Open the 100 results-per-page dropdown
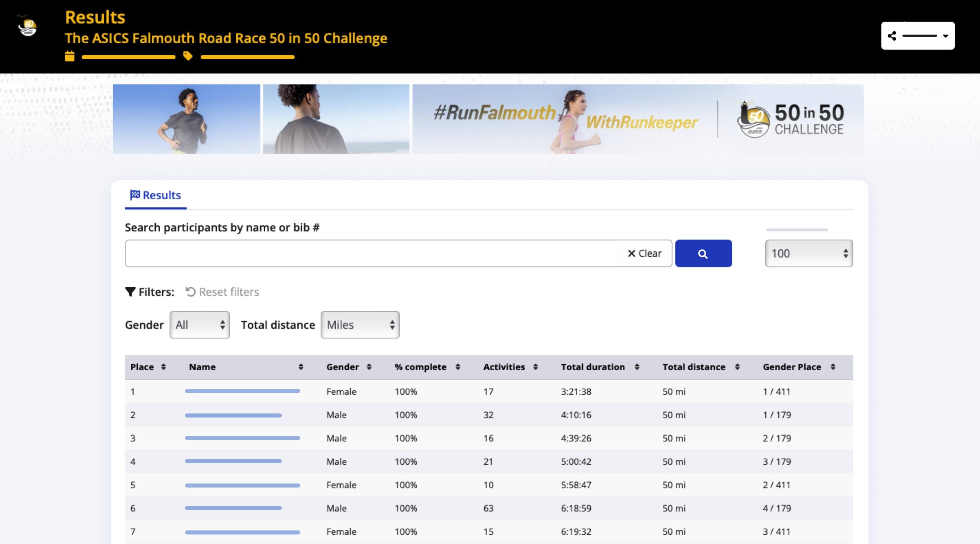This screenshot has width=980, height=544. point(808,254)
